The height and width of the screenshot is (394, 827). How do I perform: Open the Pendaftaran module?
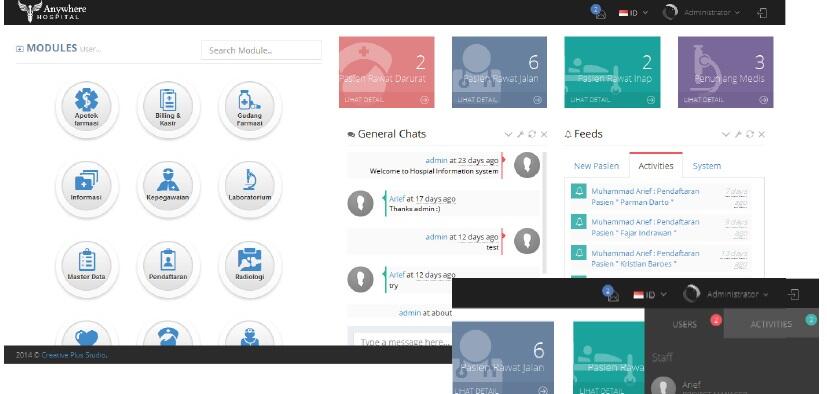click(168, 267)
